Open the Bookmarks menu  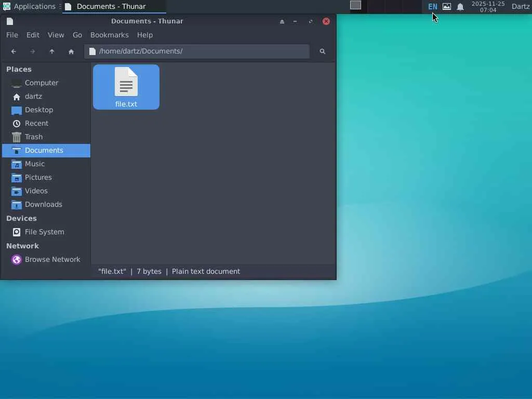point(109,35)
